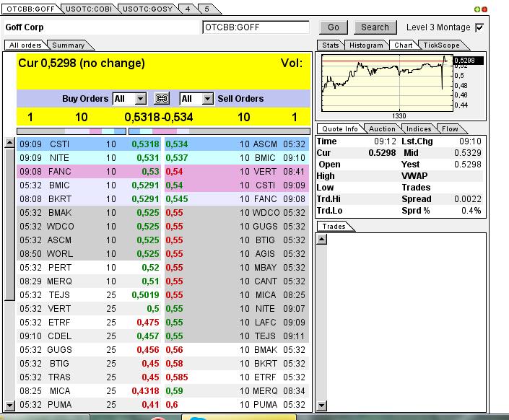Open the Histogram tab
The height and width of the screenshot is (420, 509).
point(366,45)
